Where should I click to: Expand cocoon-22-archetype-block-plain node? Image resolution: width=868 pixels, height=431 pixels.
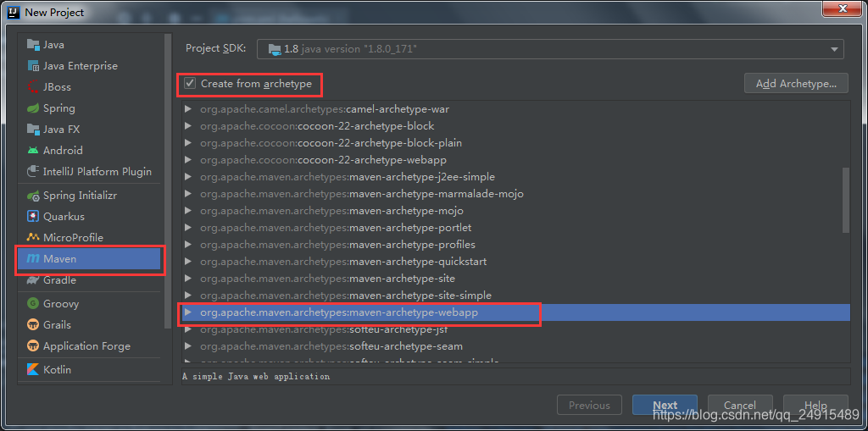pos(188,143)
